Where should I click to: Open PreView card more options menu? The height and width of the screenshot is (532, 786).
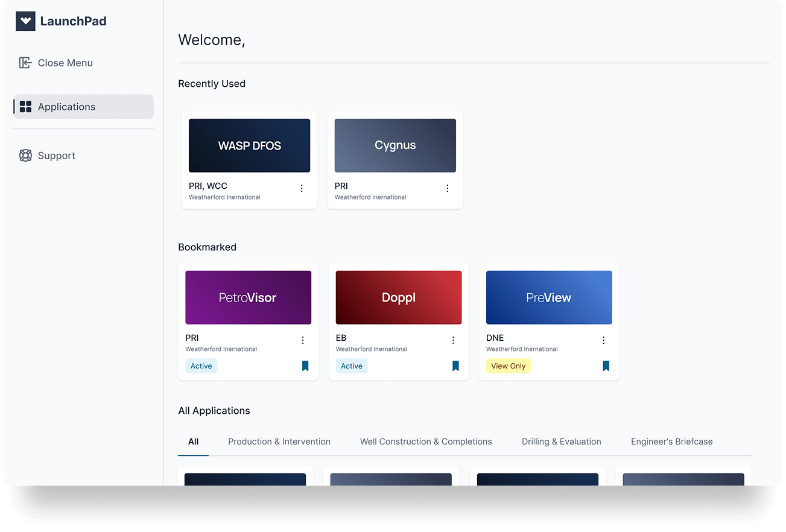603,340
